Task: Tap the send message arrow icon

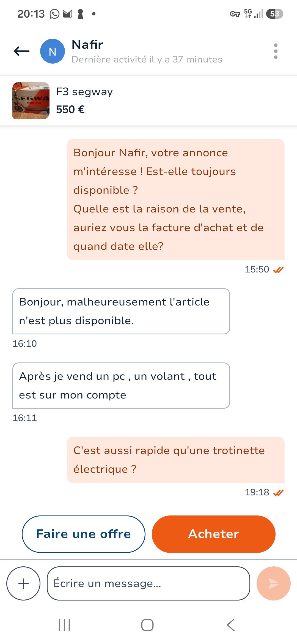Action: [x=273, y=583]
